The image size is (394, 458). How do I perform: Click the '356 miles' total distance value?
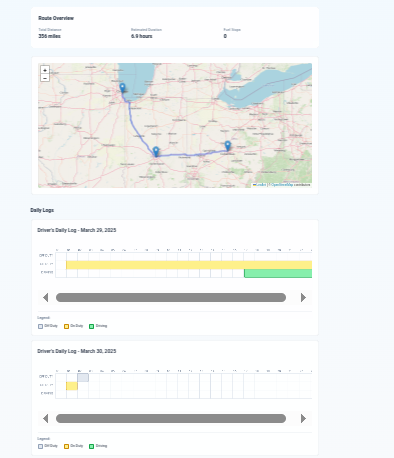coord(49,36)
